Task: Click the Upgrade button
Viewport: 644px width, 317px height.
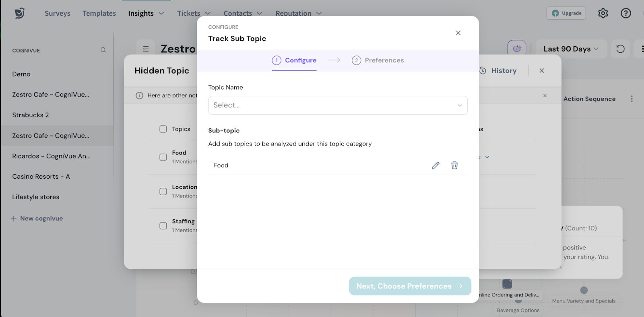Action: 566,13
